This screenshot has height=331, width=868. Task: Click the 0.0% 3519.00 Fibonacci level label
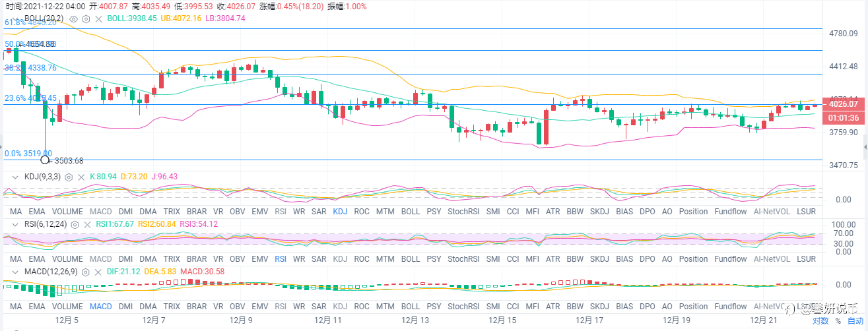[x=27, y=153]
